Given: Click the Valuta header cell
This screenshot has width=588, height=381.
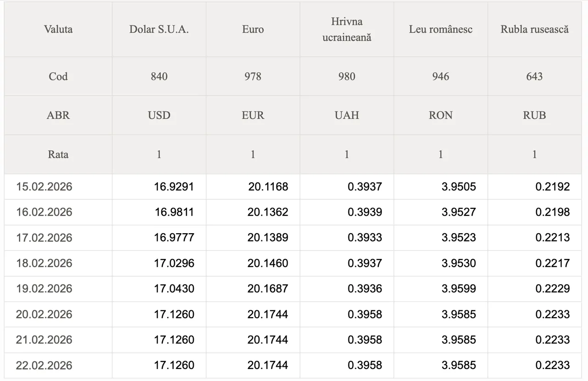Looking at the screenshot, I should 58,29.
